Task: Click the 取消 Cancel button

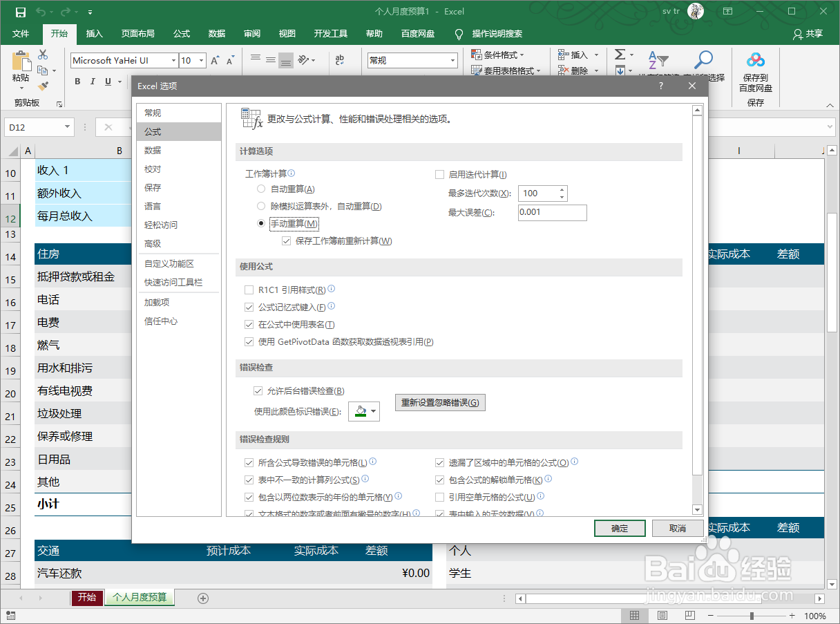Action: (678, 528)
